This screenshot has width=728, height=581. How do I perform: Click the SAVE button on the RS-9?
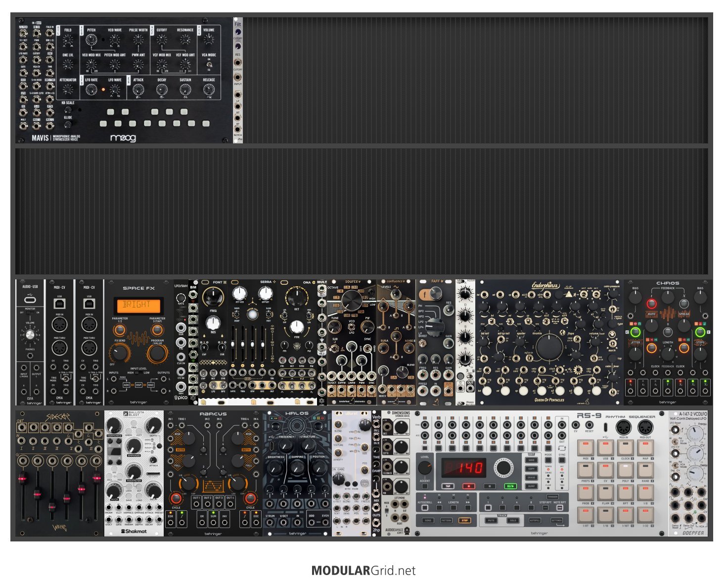[x=532, y=460]
